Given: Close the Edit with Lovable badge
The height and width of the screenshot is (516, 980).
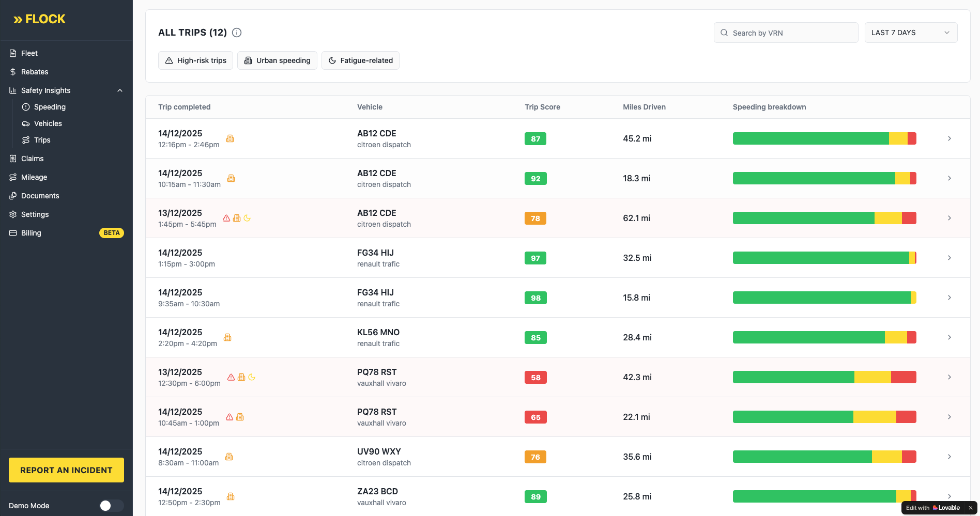Looking at the screenshot, I should [x=971, y=508].
